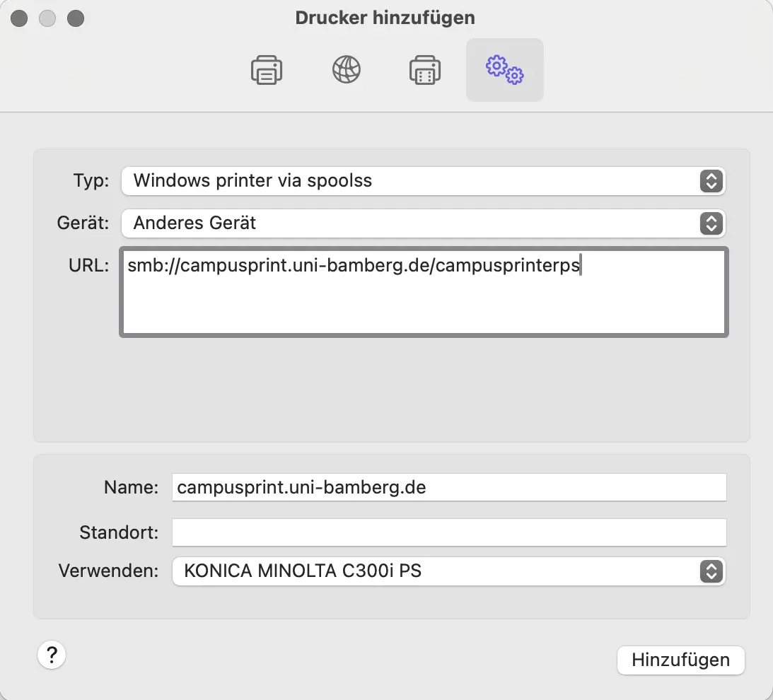Click into the Name field campusprint.uni-bamberg.de
The width and height of the screenshot is (773, 700).
[449, 487]
